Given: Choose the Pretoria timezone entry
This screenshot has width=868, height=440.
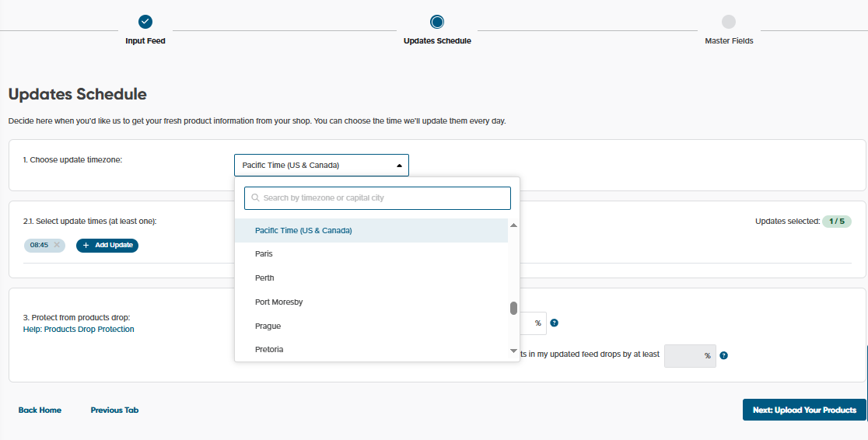Looking at the screenshot, I should tap(269, 350).
